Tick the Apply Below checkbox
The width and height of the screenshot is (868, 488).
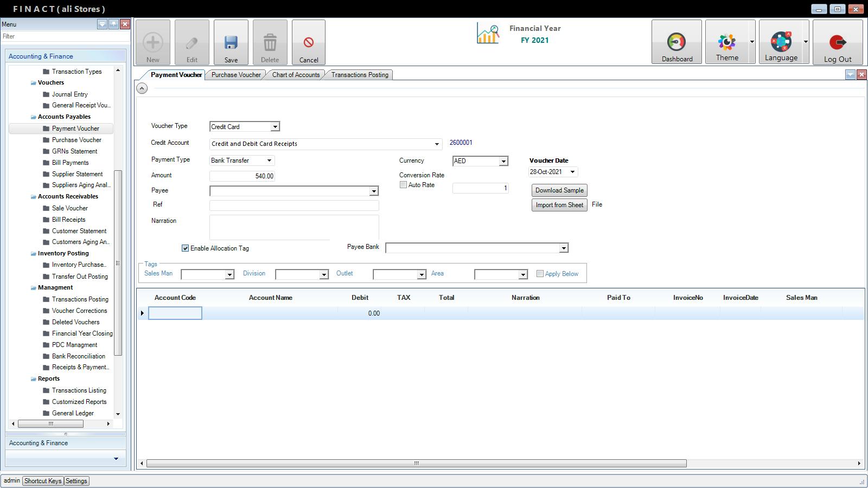tap(540, 274)
